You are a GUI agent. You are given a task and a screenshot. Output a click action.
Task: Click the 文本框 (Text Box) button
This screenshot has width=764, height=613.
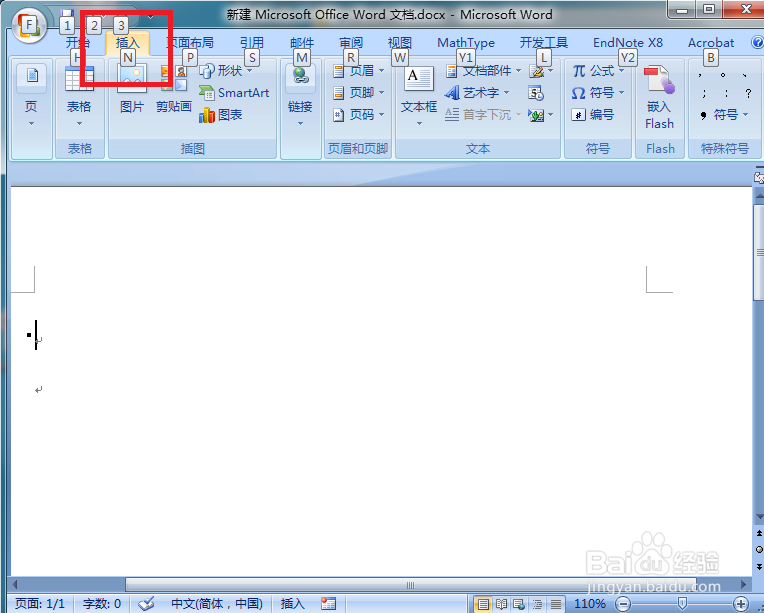tap(419, 96)
